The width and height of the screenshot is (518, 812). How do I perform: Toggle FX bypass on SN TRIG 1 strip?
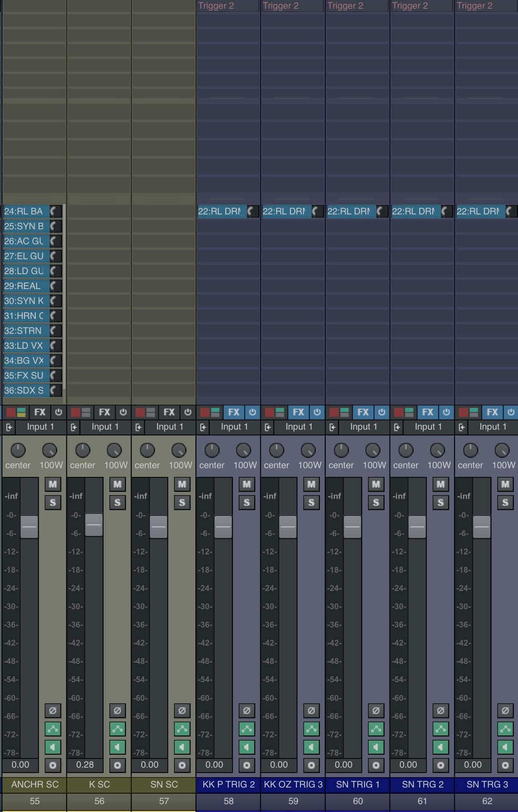pyautogui.click(x=382, y=412)
